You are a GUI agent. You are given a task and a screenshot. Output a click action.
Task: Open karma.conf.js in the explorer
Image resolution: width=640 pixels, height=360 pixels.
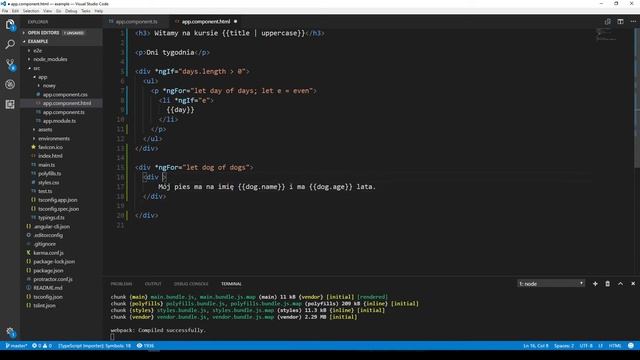48,253
